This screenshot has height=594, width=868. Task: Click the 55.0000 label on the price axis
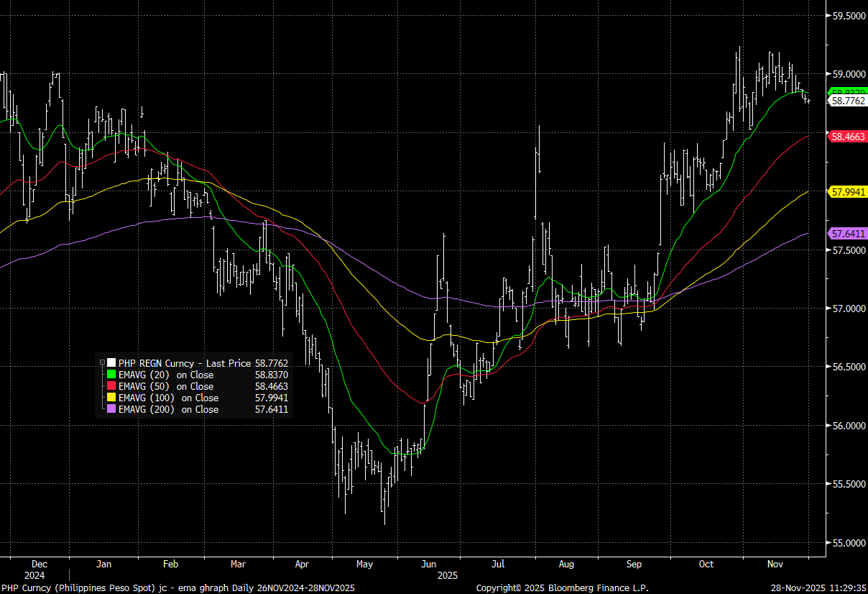[x=848, y=543]
